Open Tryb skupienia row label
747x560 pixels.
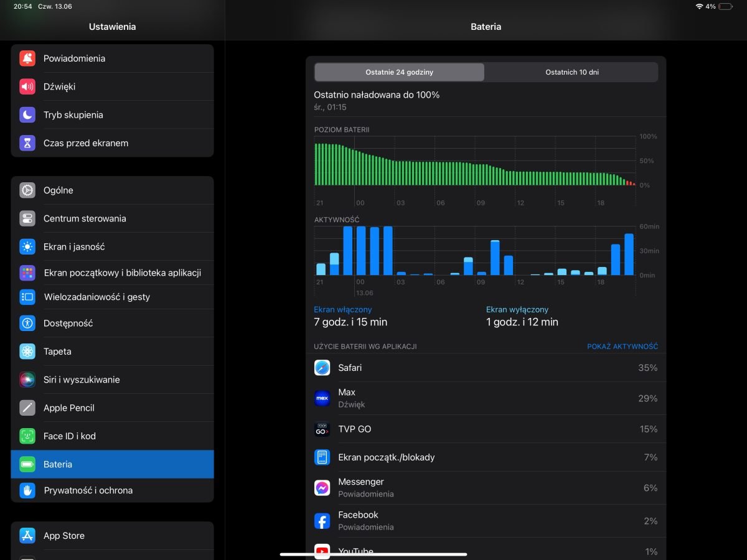tap(73, 115)
